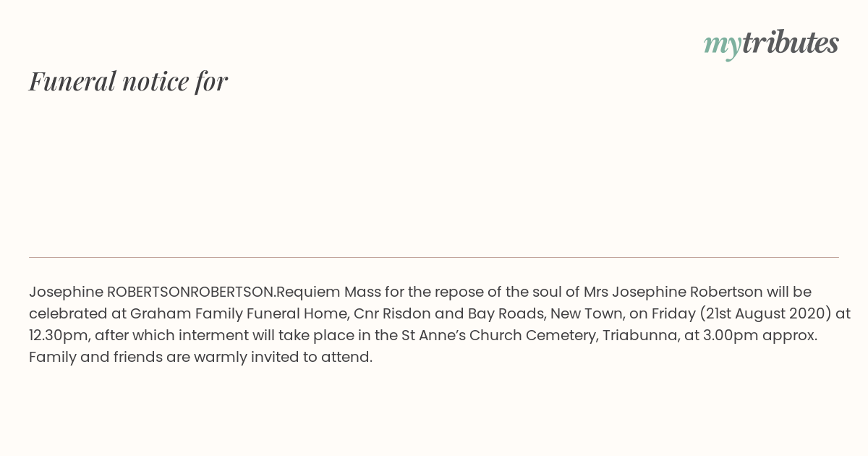The width and height of the screenshot is (868, 456).
Task: Click the "Funeral notice for" heading
Action: point(128,81)
